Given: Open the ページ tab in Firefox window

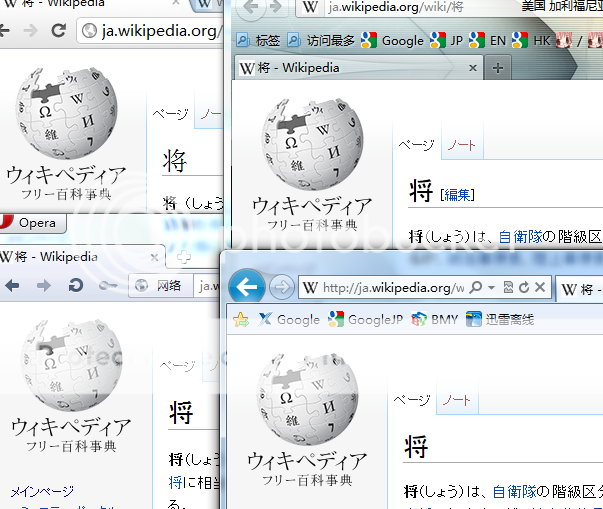Looking at the screenshot, I should 416,145.
